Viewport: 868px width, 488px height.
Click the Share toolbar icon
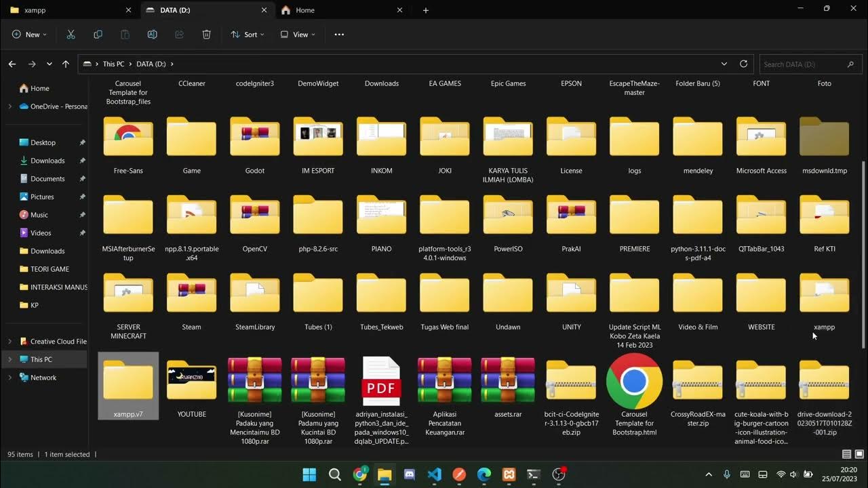pyautogui.click(x=180, y=35)
